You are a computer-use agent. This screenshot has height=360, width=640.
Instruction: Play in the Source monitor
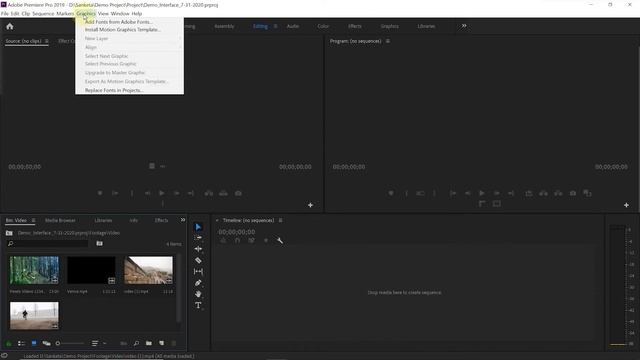click(x=162, y=193)
